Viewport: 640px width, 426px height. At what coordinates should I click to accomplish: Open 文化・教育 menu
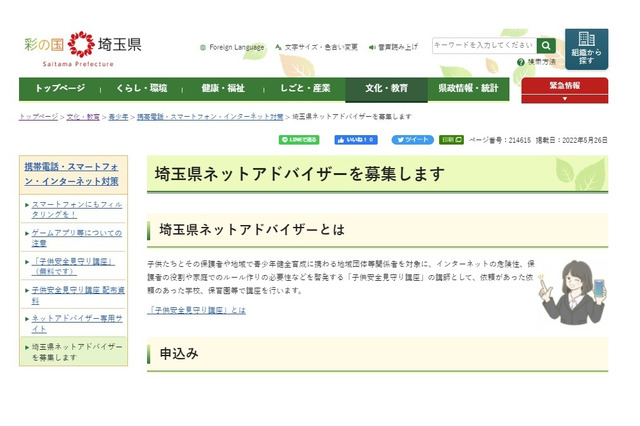[386, 89]
